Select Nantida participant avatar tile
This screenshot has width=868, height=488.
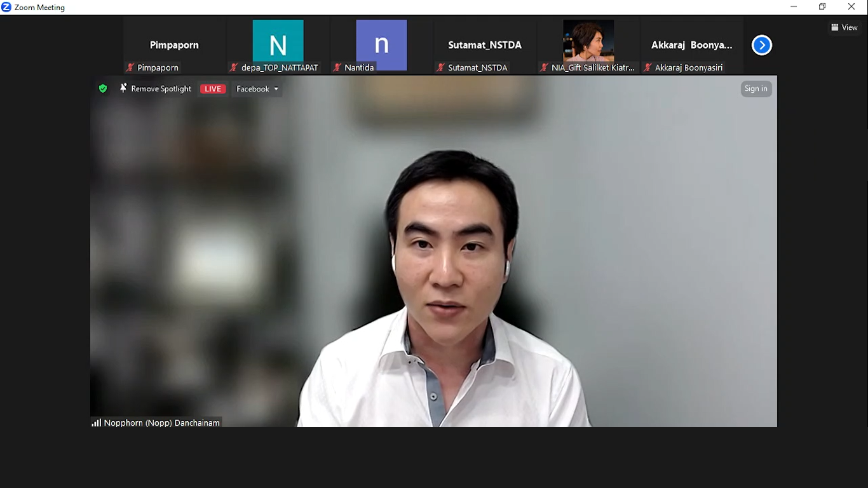click(x=381, y=45)
